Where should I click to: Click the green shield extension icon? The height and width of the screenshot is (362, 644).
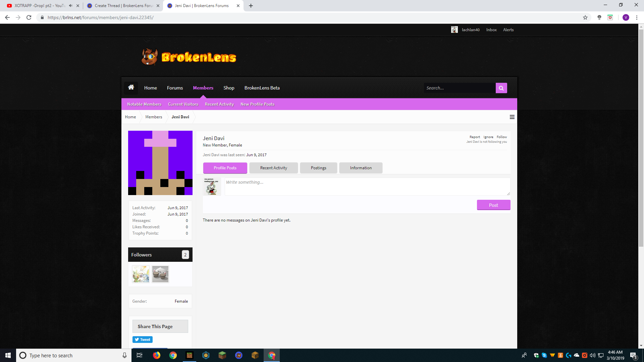point(610,17)
